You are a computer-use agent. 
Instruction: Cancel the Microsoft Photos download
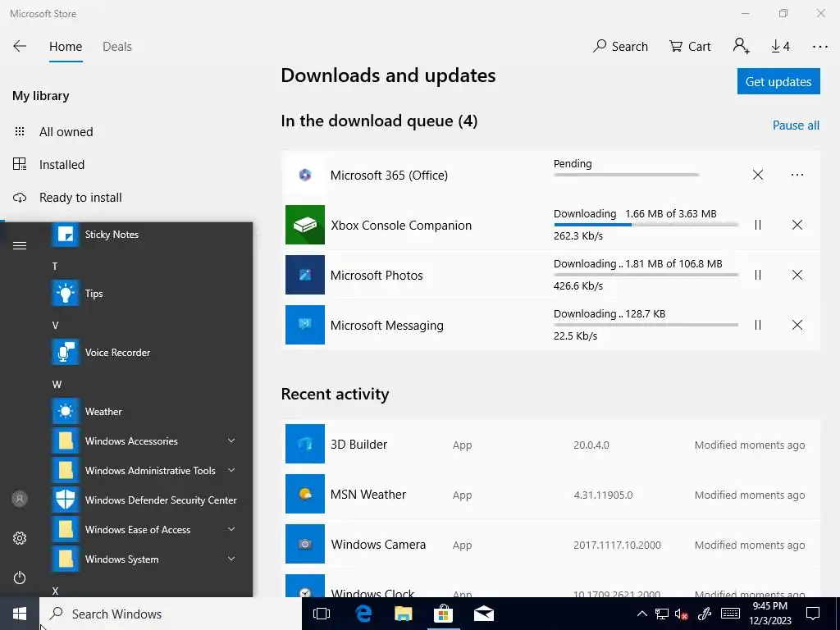coord(797,275)
